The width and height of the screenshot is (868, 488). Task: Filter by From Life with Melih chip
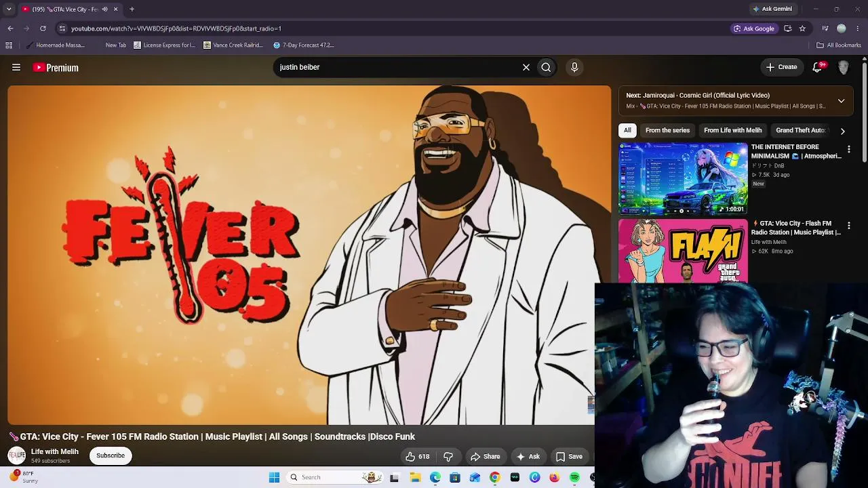point(732,130)
